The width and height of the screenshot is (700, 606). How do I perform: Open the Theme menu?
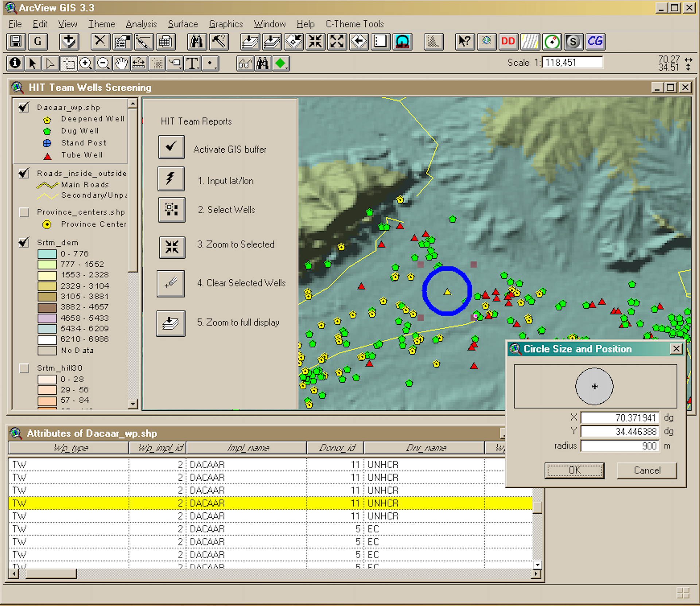tap(101, 24)
